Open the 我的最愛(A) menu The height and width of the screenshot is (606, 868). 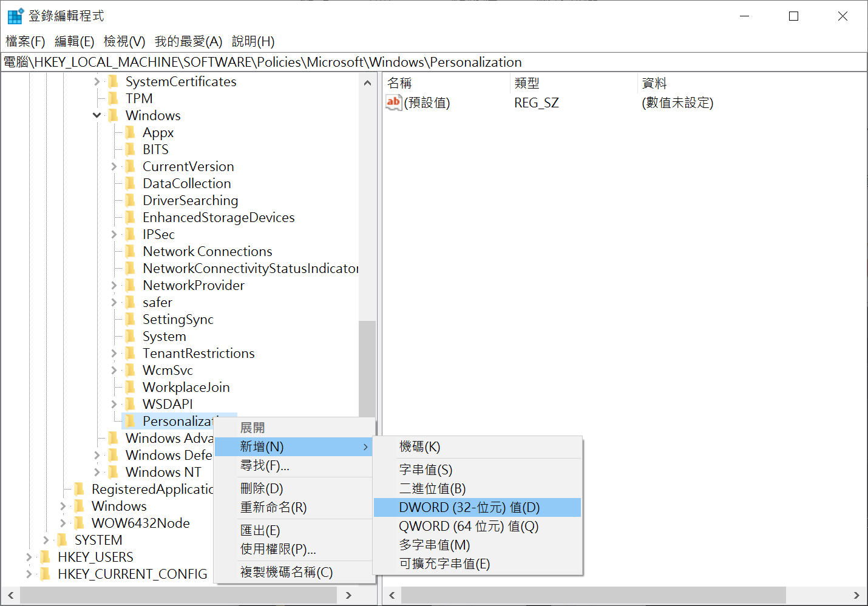189,41
